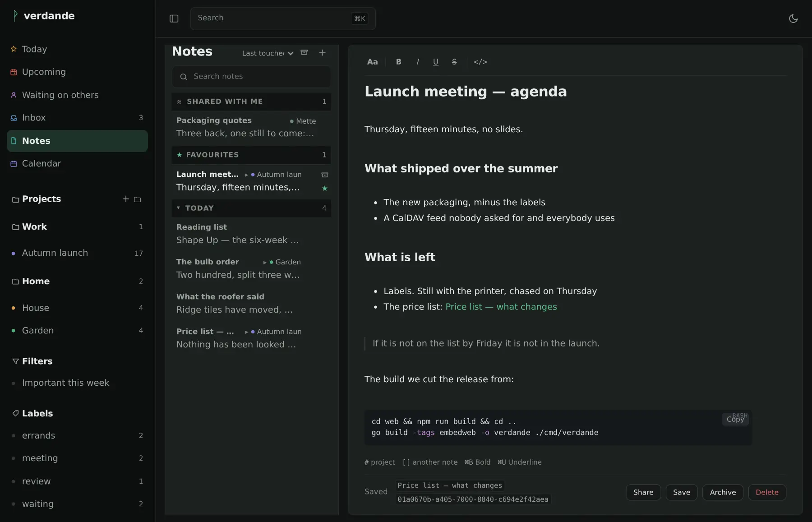The width and height of the screenshot is (812, 522).
Task: Create a new note with plus icon
Action: coord(322,53)
